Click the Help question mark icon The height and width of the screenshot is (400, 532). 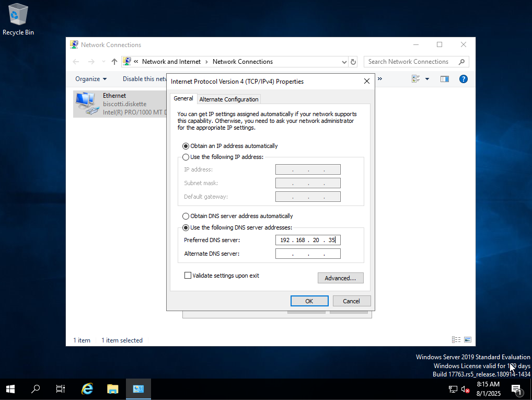(463, 79)
